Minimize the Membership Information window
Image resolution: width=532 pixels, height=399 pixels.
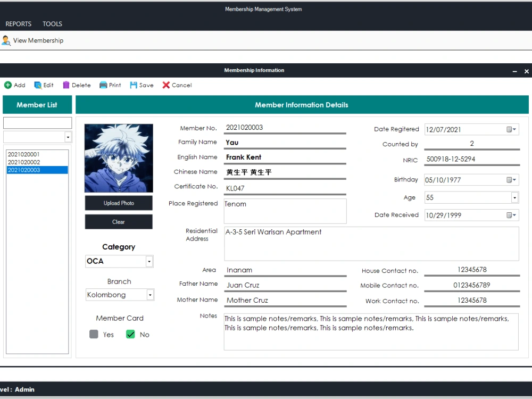tap(514, 71)
